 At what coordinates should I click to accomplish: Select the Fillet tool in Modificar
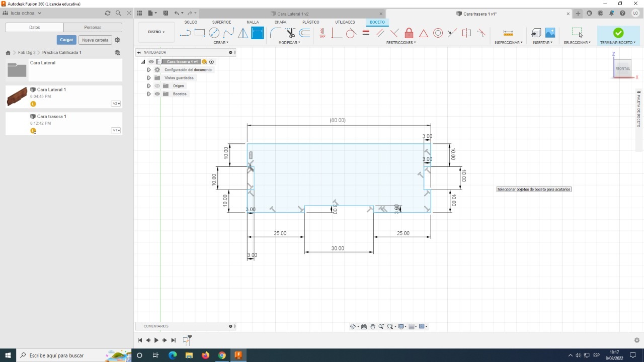click(275, 33)
